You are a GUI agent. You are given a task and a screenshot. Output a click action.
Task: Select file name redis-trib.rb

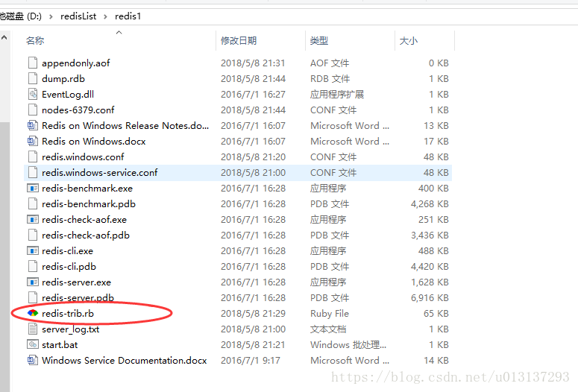pyautogui.click(x=68, y=313)
